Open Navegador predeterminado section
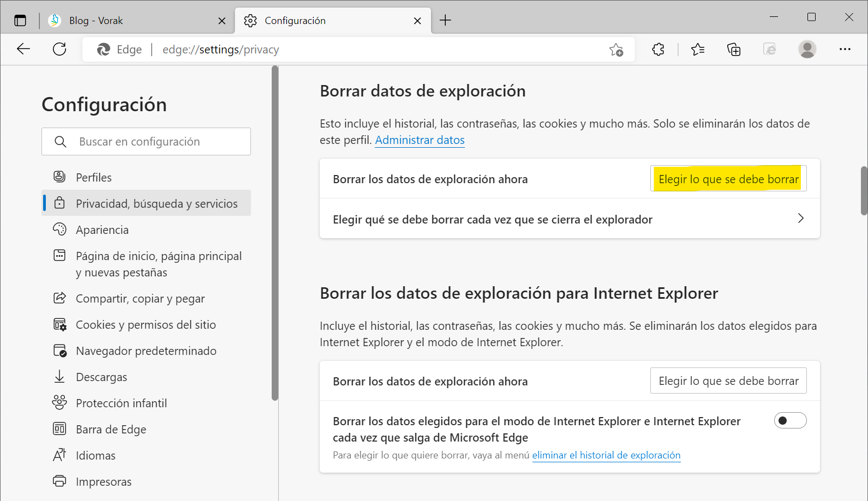 (146, 351)
